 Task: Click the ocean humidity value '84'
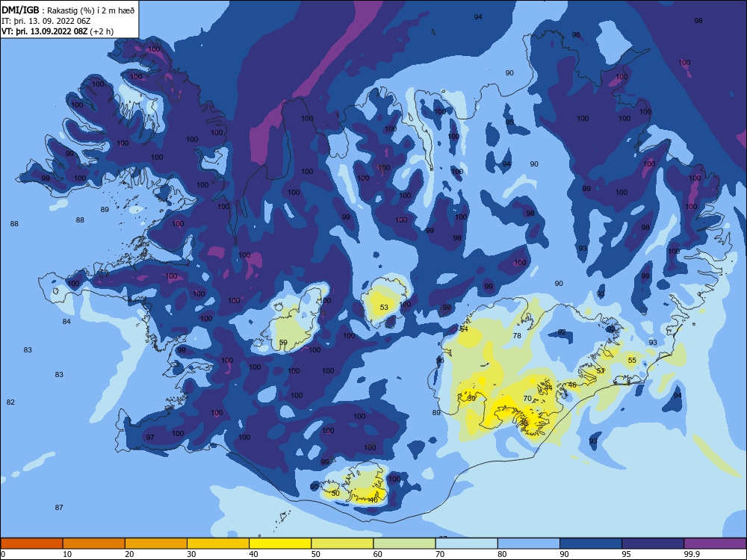tap(66, 321)
